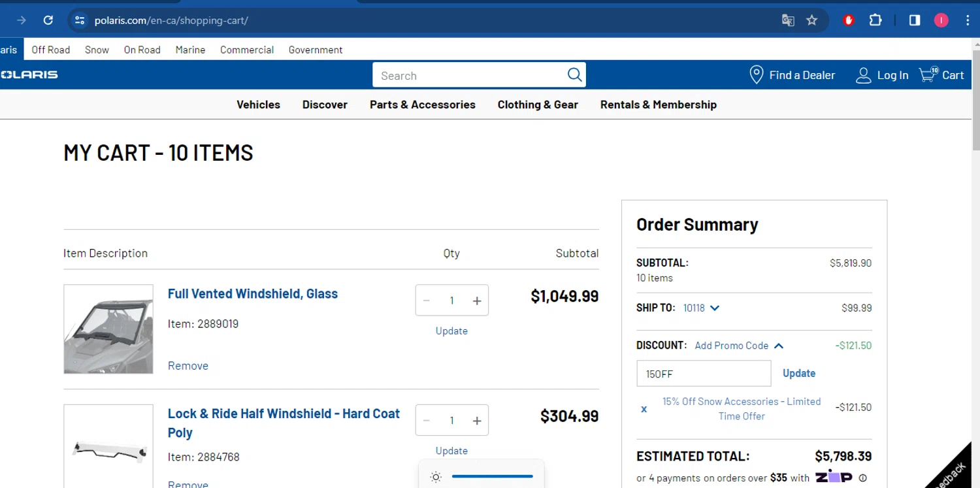Open Rentals & Membership menu

point(659,105)
